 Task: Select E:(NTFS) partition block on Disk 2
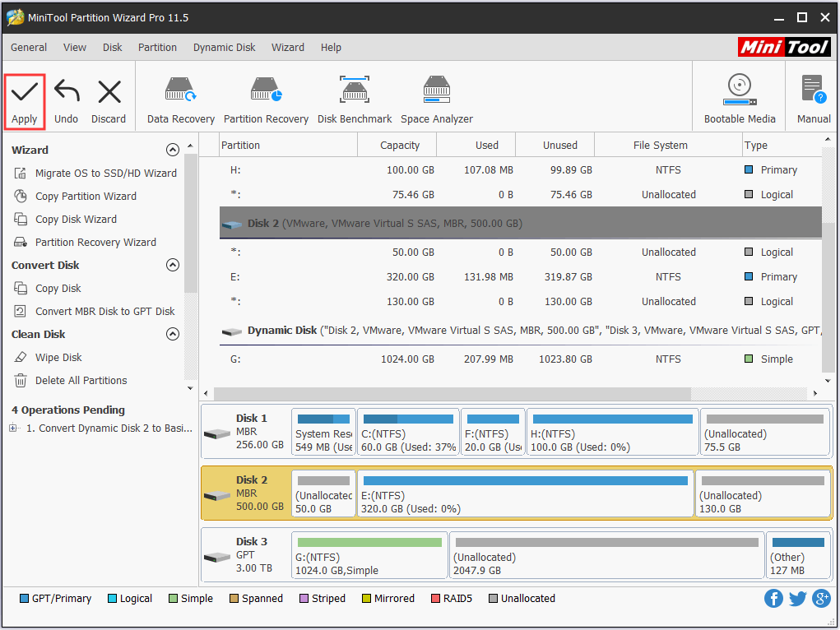pyautogui.click(x=525, y=494)
